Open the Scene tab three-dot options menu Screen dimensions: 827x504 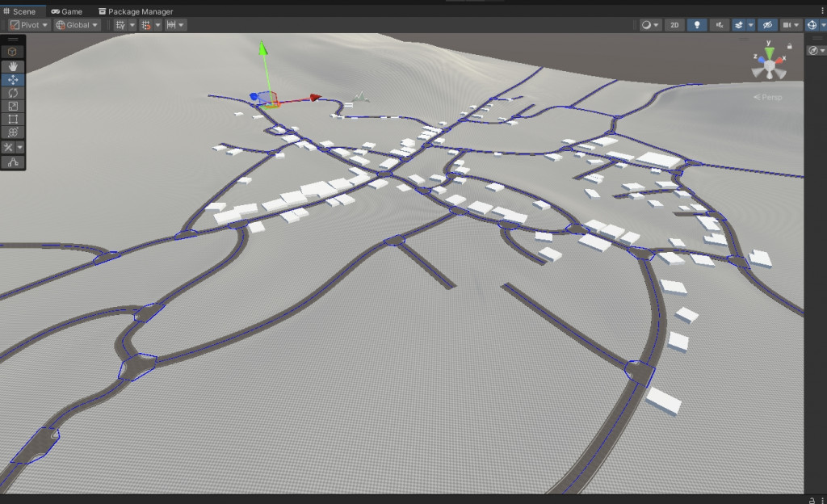click(x=822, y=10)
